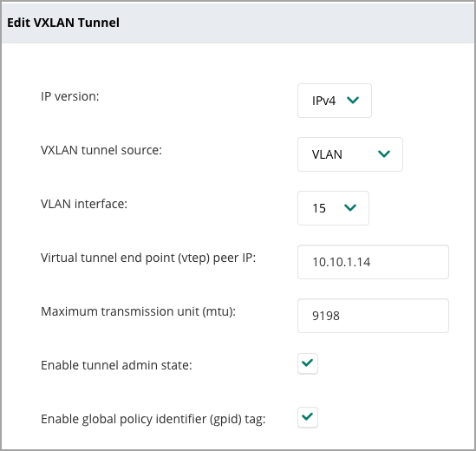Click the "Enable global policy identifier (gpid) tag" label

pos(153,419)
